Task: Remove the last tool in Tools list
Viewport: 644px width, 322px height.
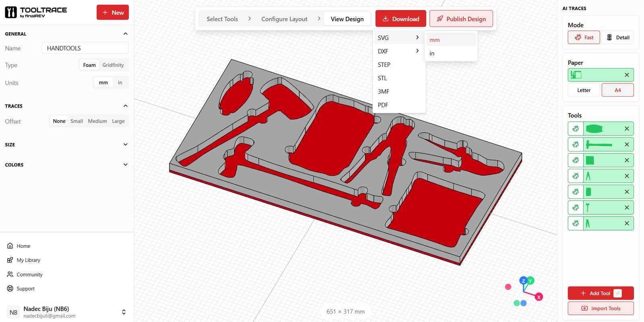Action: pos(627,223)
